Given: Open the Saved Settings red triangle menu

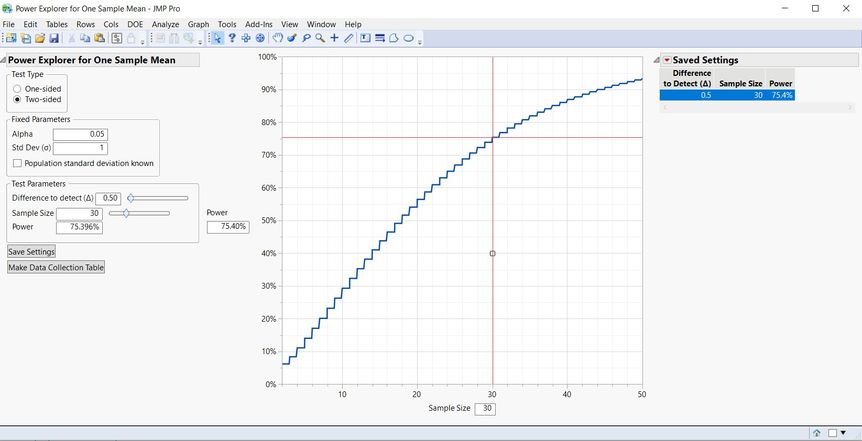Looking at the screenshot, I should tap(667, 60).
